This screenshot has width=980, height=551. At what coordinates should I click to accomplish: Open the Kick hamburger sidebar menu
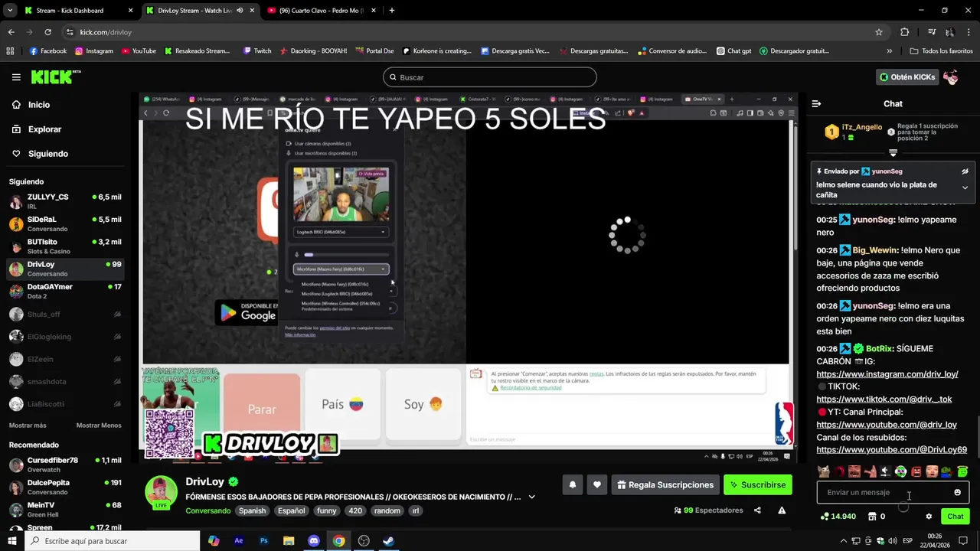(x=16, y=77)
